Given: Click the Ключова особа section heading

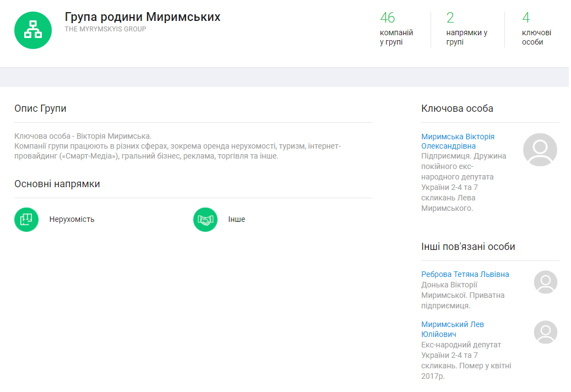Looking at the screenshot, I should [x=457, y=108].
